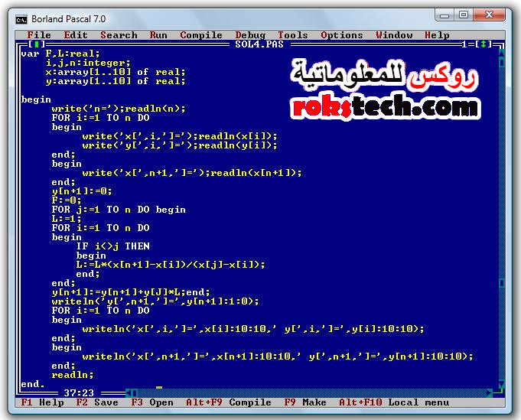The width and height of the screenshot is (521, 420).
Task: Click the horizontal scrollbar position marker
Action: (x=135, y=393)
